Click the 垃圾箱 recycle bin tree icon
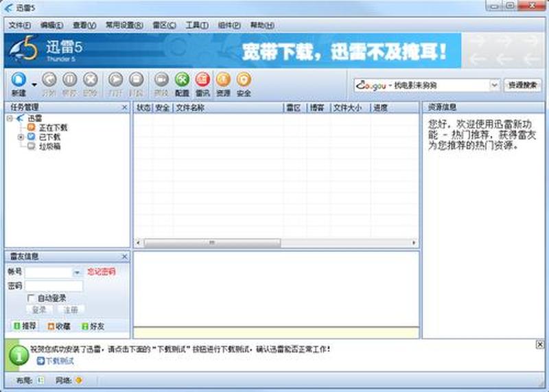The width and height of the screenshot is (549, 392). [31, 146]
